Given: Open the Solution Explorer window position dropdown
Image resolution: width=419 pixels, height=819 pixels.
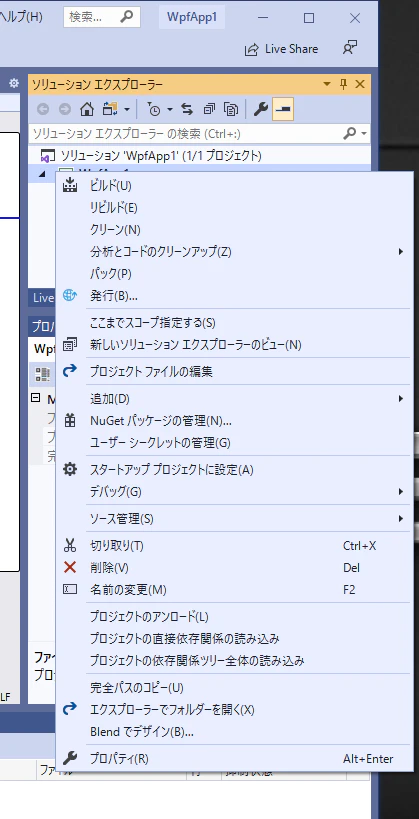Looking at the screenshot, I should 327,84.
